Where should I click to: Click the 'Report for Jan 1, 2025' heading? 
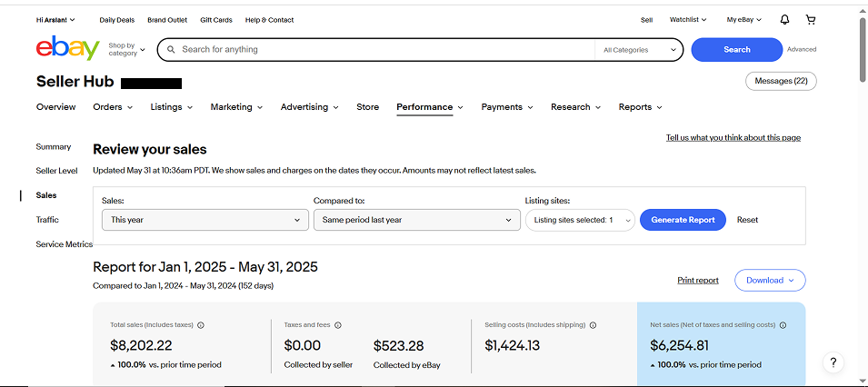coord(205,267)
